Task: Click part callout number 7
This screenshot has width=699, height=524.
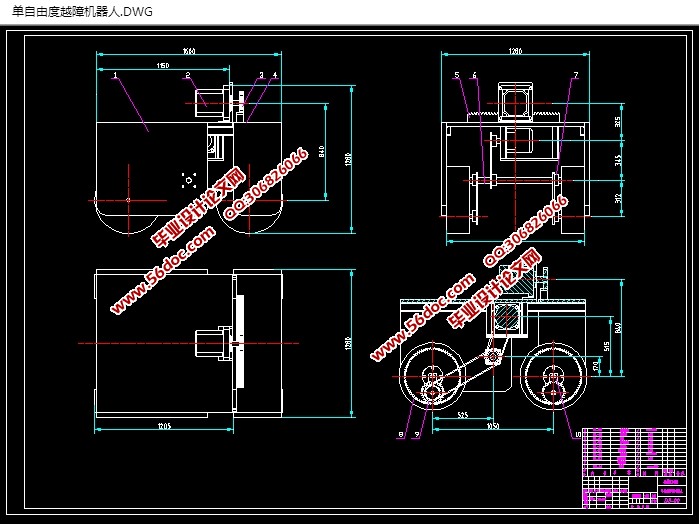Action: point(576,75)
